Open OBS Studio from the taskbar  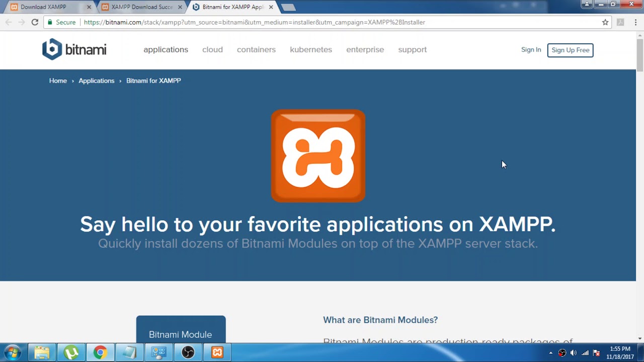tap(188, 352)
